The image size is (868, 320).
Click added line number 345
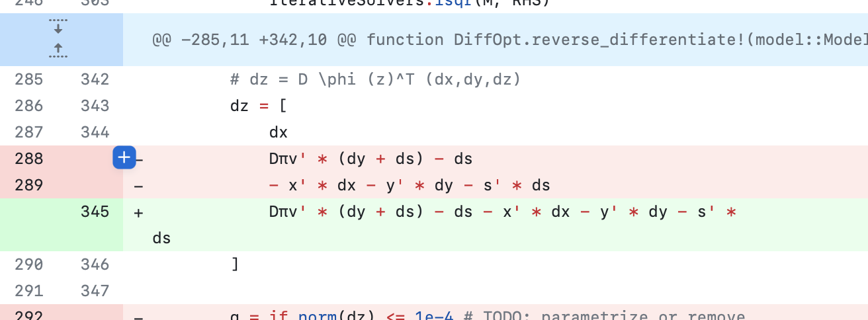[x=95, y=212]
